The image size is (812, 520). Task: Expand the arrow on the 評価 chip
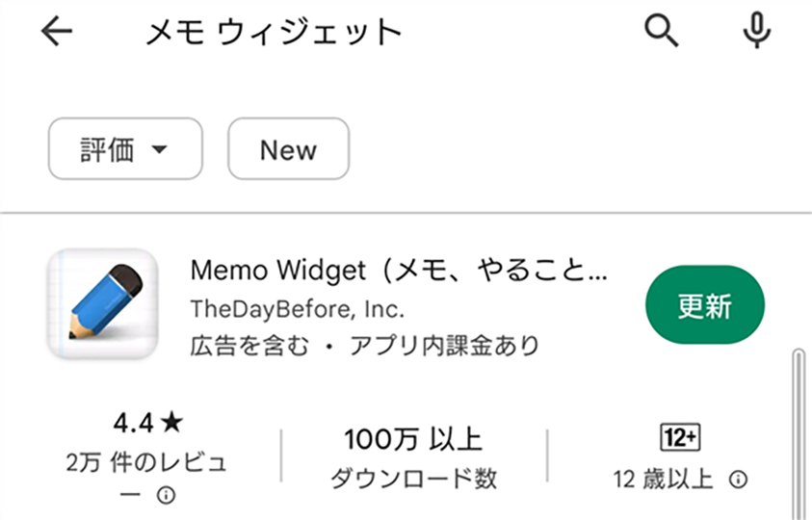[159, 149]
